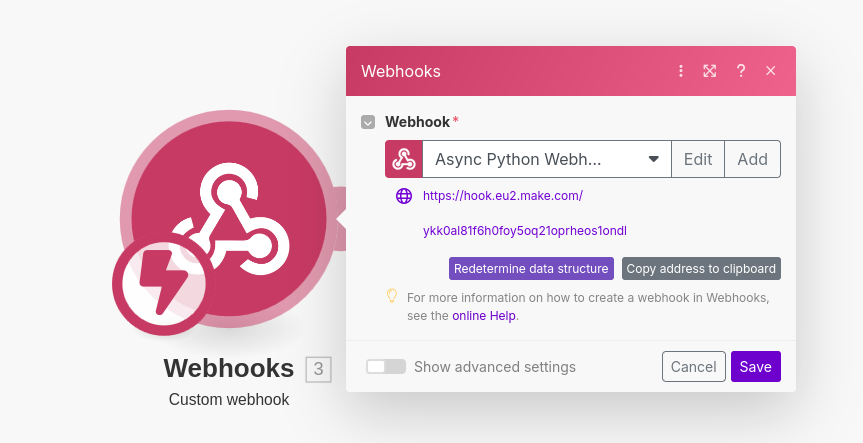Click the Custom webhook subtitle
Image resolution: width=863 pixels, height=443 pixels.
(x=229, y=400)
